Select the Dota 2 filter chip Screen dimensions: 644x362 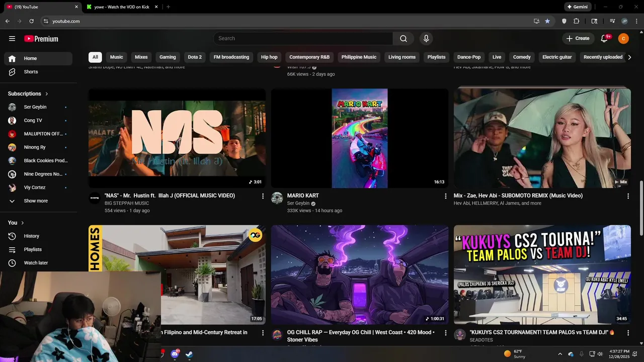pos(195,57)
